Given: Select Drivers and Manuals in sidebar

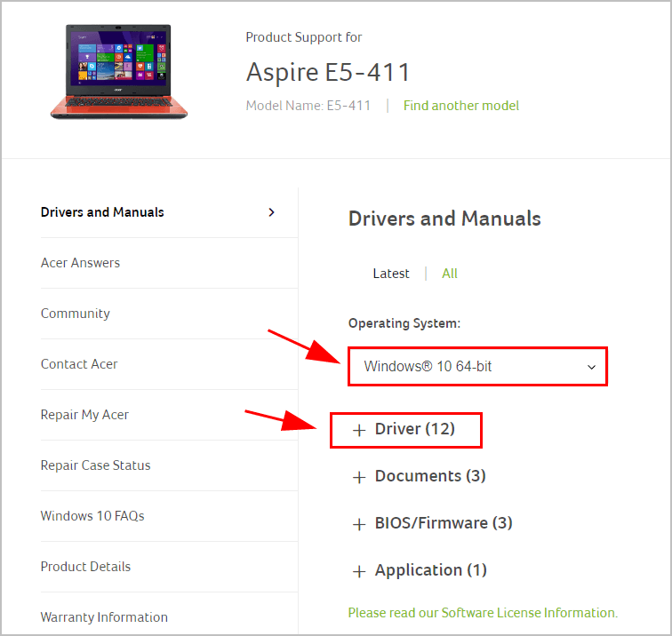Looking at the screenshot, I should pyautogui.click(x=102, y=212).
